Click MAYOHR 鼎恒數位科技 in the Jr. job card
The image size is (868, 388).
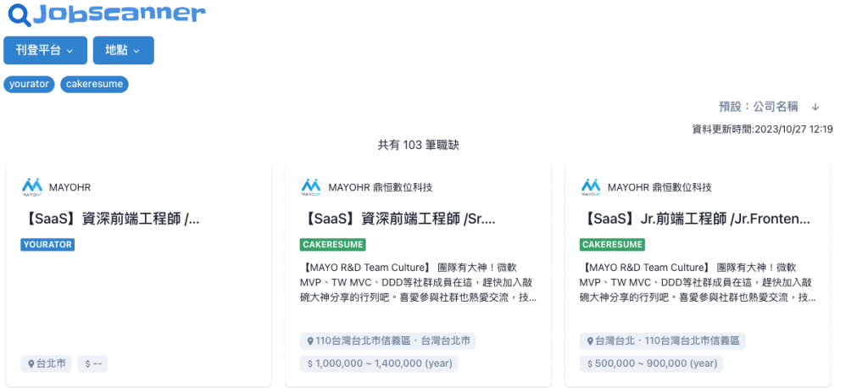coord(659,187)
